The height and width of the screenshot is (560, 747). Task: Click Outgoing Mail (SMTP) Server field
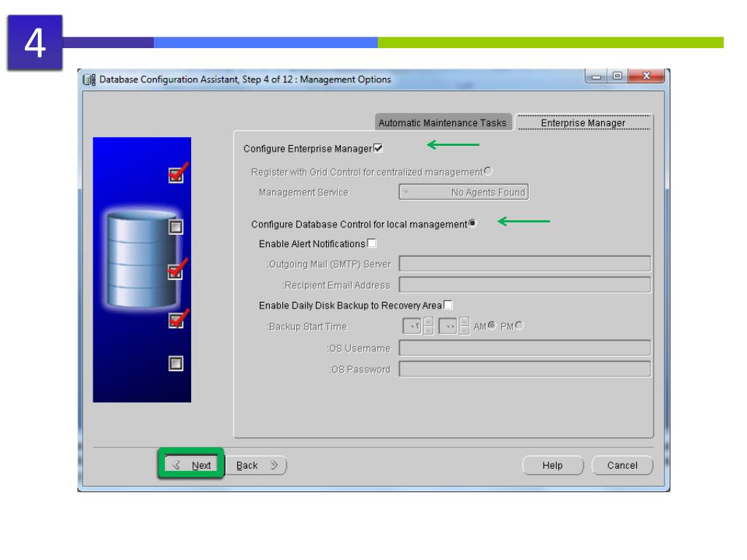pos(525,263)
